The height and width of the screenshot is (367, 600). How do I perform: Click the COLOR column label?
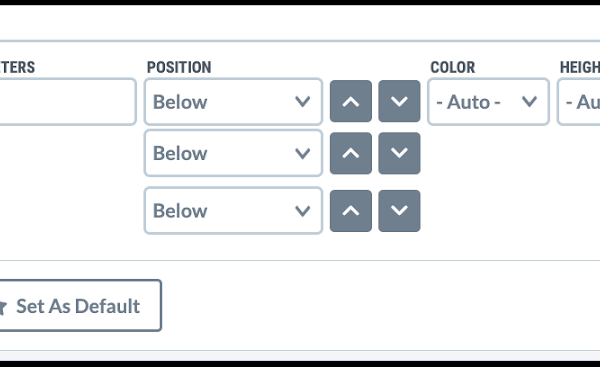click(453, 67)
